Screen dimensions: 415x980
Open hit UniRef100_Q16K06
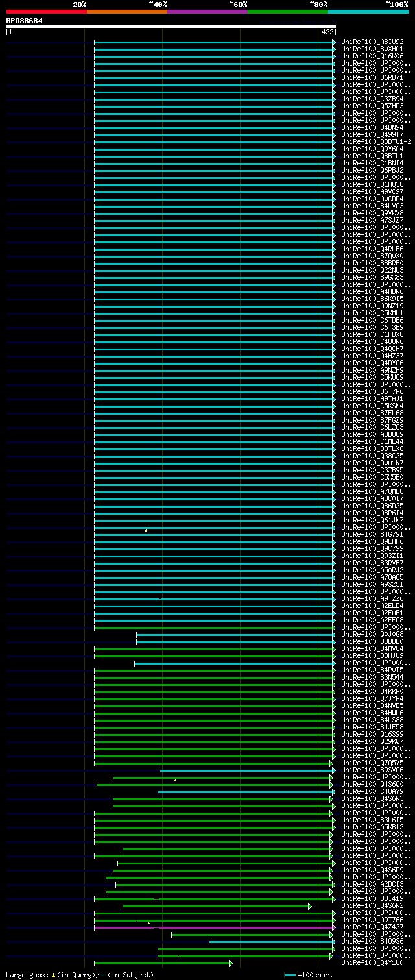[x=372, y=56]
